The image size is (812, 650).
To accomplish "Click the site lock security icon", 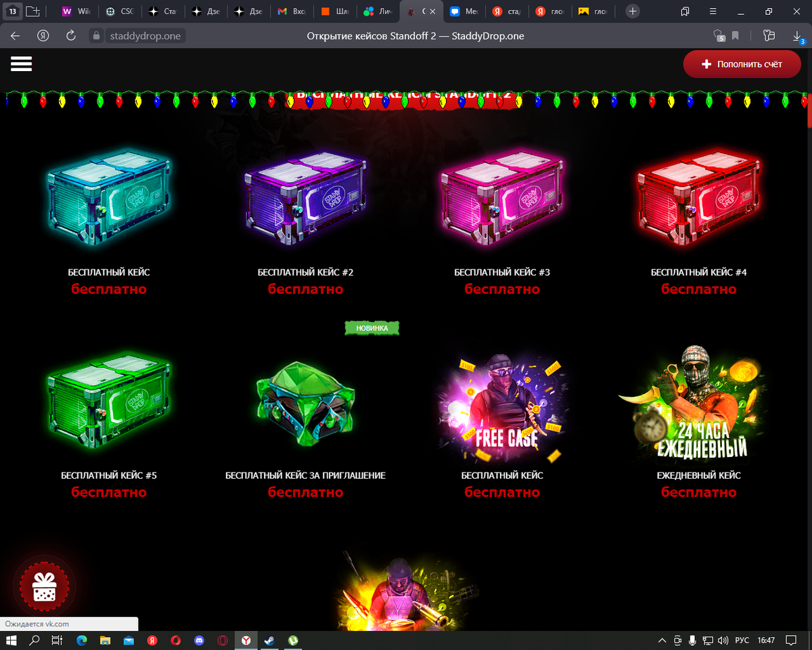I will (97, 36).
